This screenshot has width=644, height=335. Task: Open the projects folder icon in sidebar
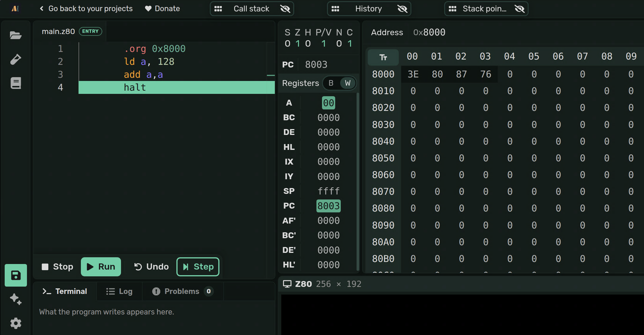coord(16,35)
